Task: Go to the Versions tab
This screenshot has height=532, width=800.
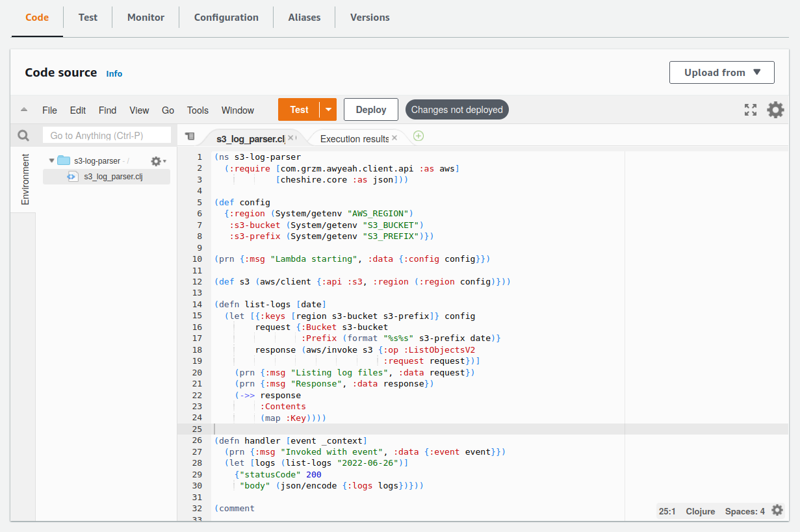Action: 370,18
